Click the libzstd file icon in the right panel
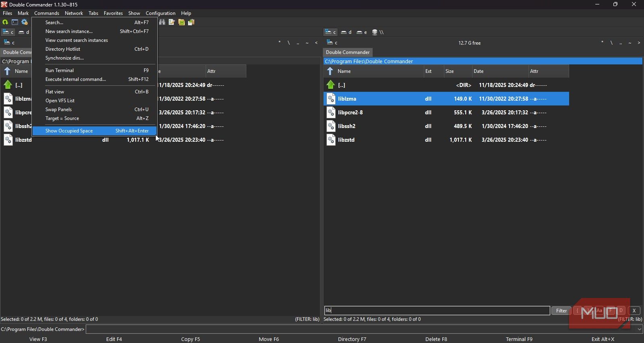Screen dimensions: 644x343 [x=331, y=140]
